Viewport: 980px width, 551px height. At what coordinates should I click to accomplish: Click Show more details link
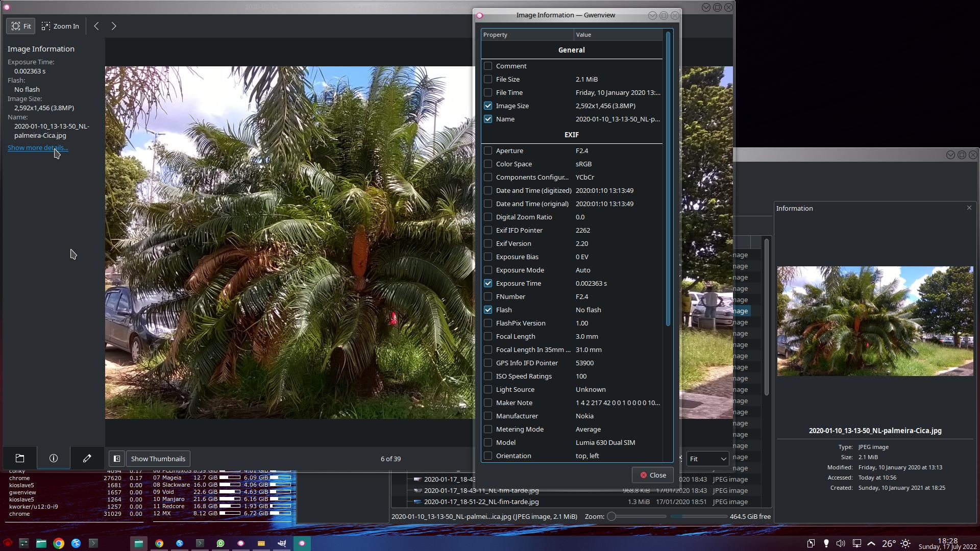(38, 147)
